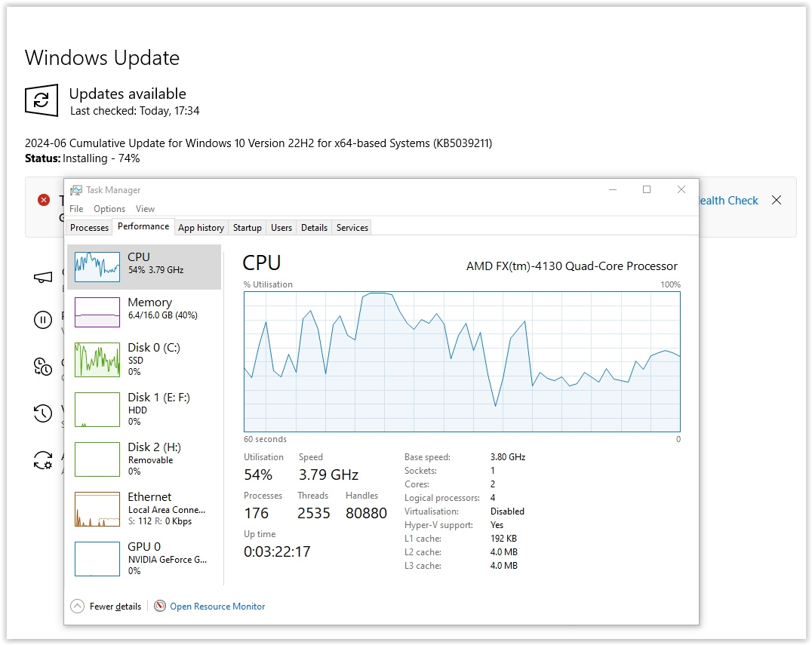Click the Virtualisation value Disabled
This screenshot has height=645, width=812.
pos(507,511)
